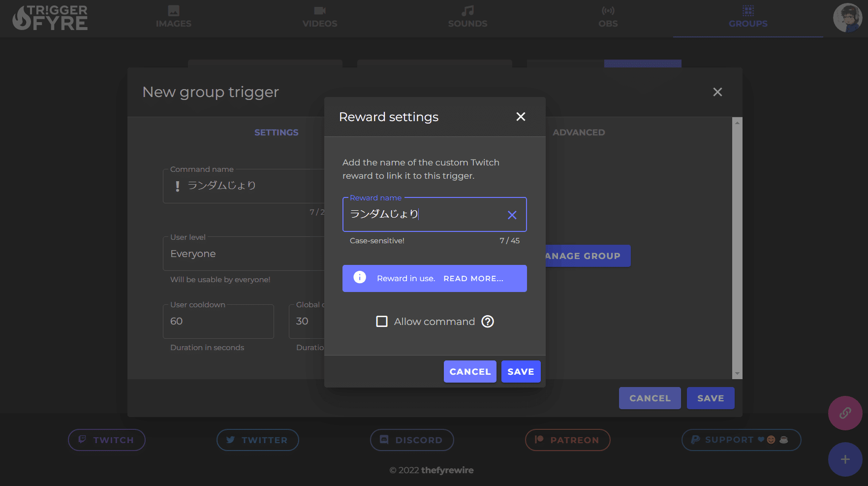Cancel the New group trigger dialog
868x486 pixels.
(x=650, y=398)
